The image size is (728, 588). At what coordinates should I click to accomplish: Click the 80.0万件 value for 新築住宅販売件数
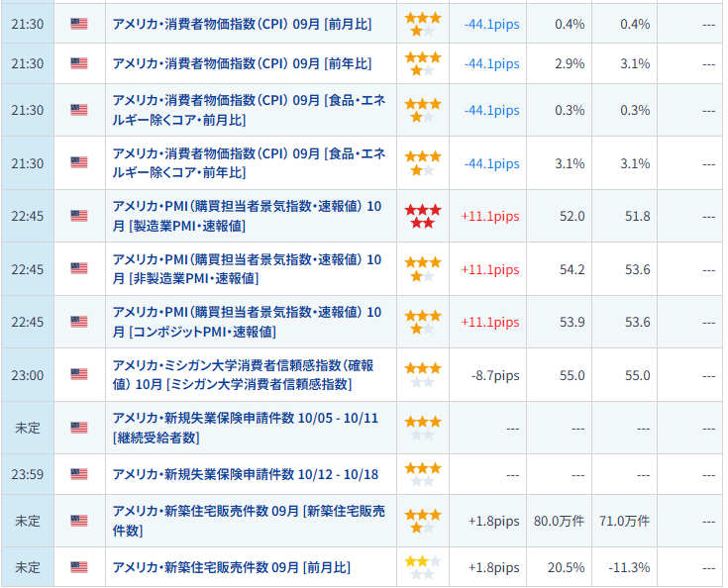pos(560,520)
